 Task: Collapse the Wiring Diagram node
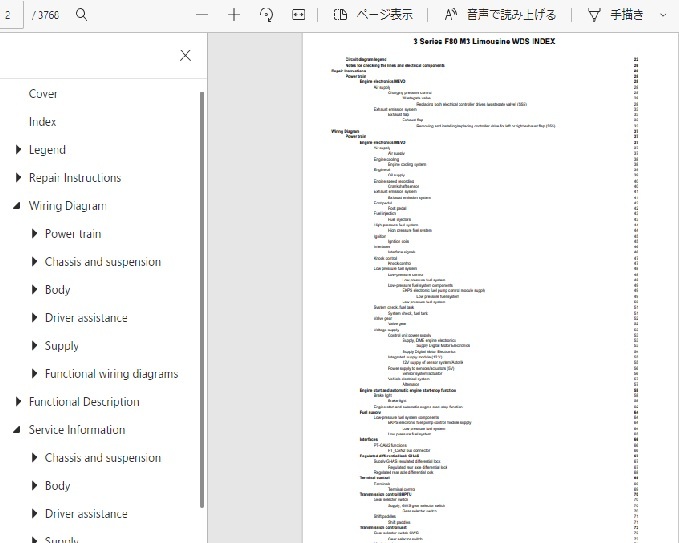(x=17, y=206)
